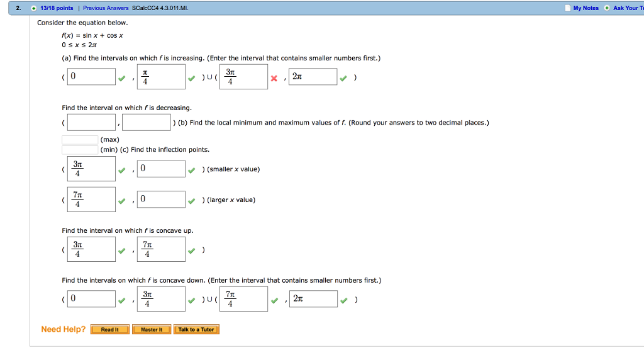Click 'SCalcCC4 4.3.011.MI.' reference text
644x355 pixels.
160,8
